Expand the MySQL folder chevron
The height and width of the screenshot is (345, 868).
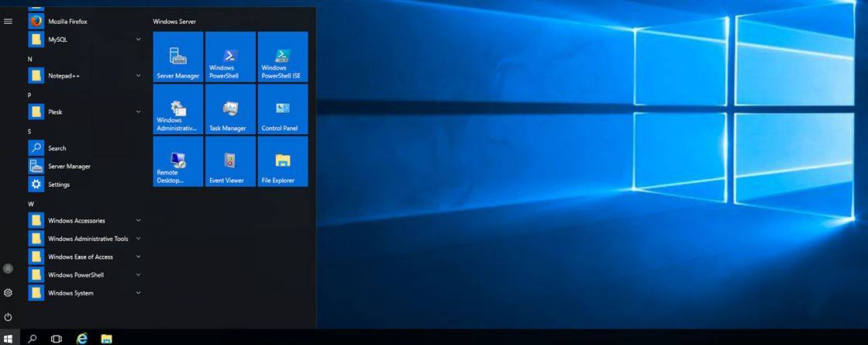click(x=139, y=40)
